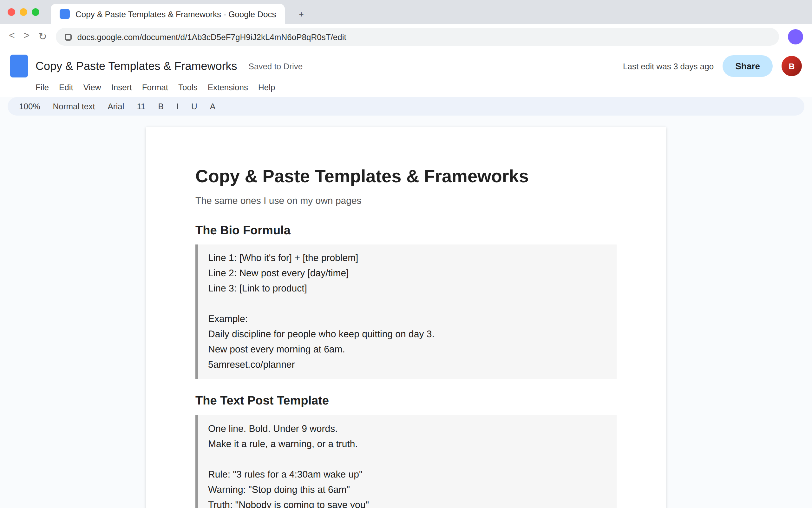Click the macOS yellow minimize button

point(23,12)
